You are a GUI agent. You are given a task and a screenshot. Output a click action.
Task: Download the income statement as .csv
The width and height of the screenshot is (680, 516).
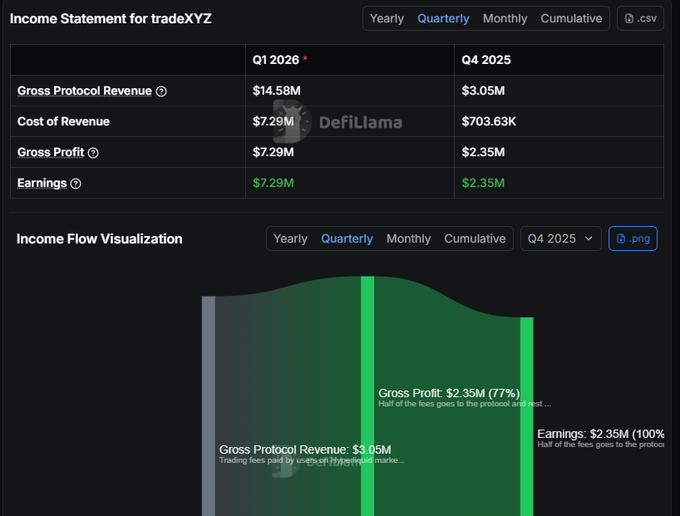click(640, 18)
